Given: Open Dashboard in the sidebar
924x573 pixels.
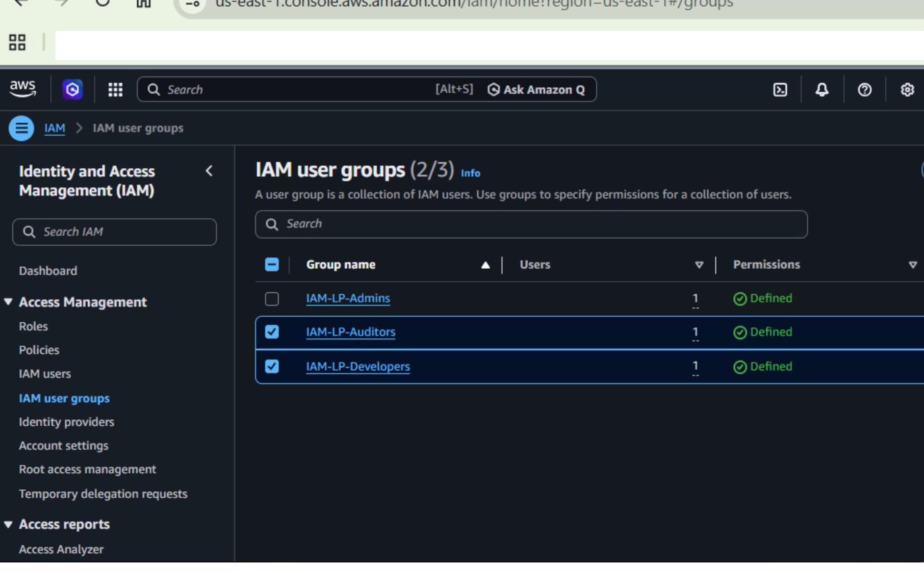Looking at the screenshot, I should pyautogui.click(x=48, y=271).
